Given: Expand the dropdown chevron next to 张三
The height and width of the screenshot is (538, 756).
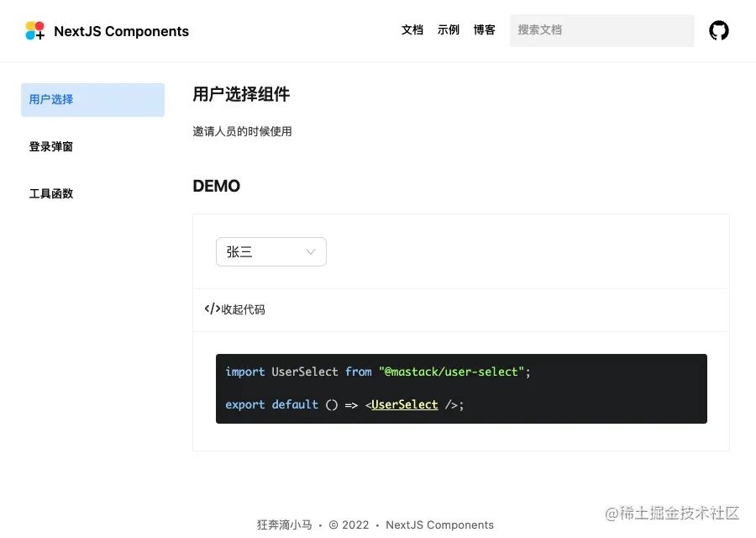Looking at the screenshot, I should 311,252.
